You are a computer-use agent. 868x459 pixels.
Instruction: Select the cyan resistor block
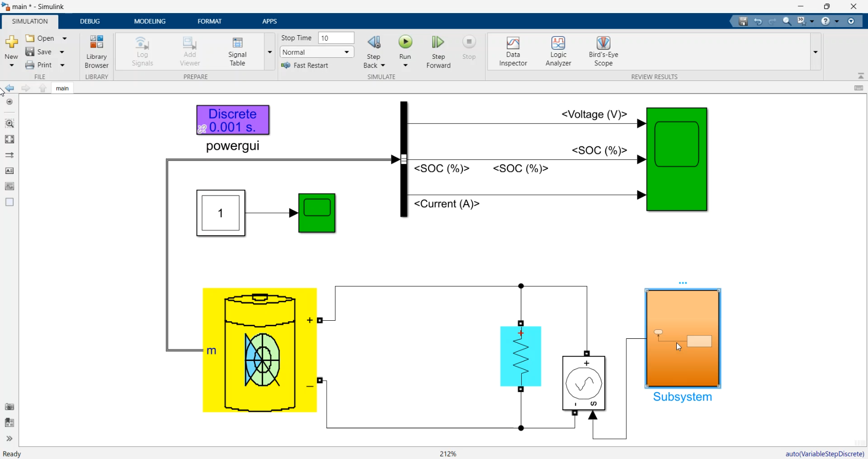coord(521,356)
